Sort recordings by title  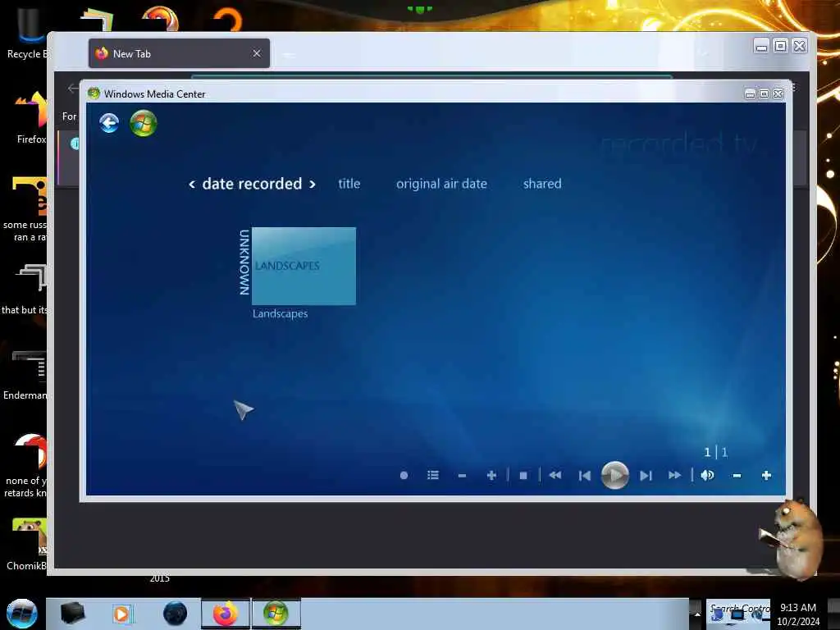[x=349, y=184]
